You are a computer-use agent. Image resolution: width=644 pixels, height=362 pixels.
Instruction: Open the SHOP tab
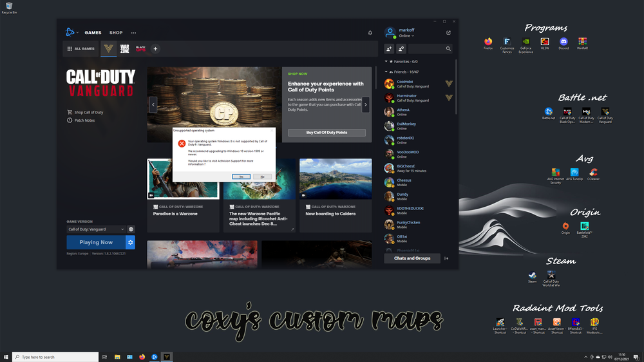(x=116, y=32)
